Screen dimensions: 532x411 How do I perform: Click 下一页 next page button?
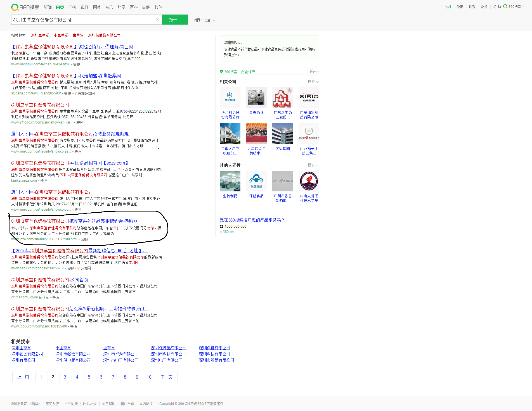coord(166,377)
